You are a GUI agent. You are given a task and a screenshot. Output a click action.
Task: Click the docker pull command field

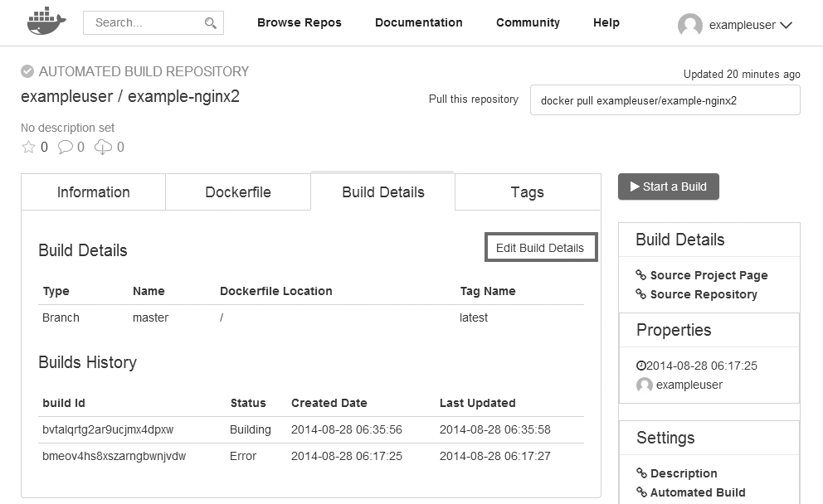click(x=665, y=100)
